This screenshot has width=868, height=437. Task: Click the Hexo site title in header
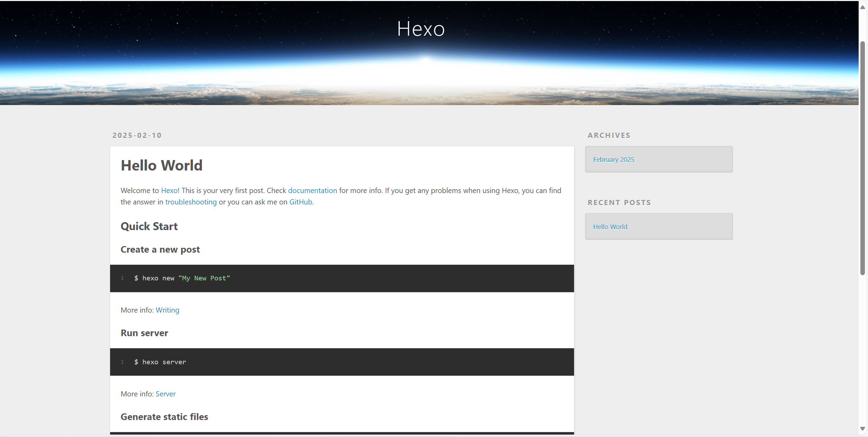point(420,29)
